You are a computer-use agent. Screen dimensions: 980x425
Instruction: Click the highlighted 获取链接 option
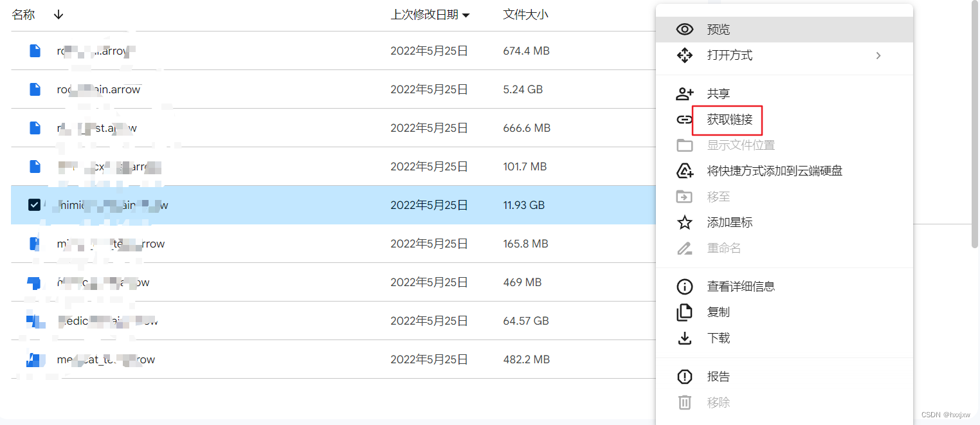pos(727,120)
